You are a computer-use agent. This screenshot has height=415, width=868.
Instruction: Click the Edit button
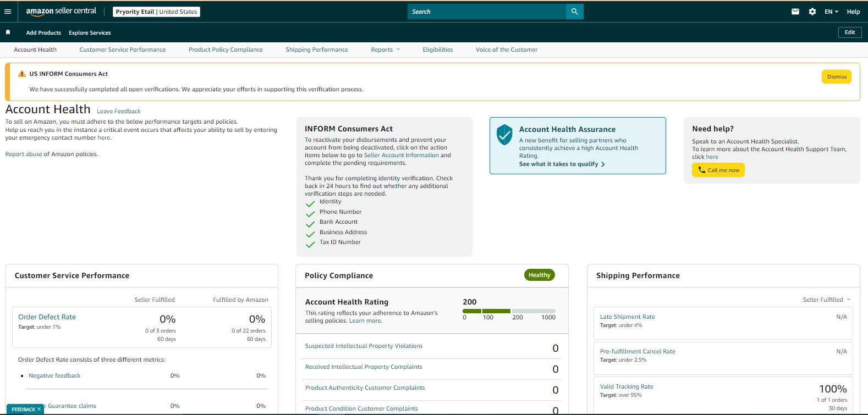(850, 32)
